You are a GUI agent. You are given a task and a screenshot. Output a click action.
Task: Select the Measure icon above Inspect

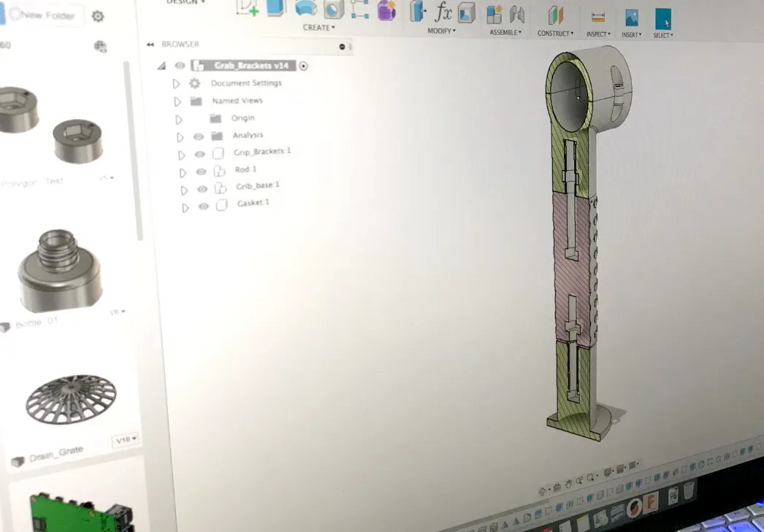(x=598, y=18)
